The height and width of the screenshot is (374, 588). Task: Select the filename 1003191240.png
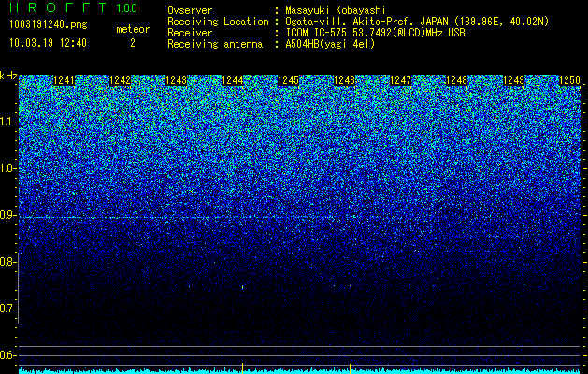click(x=49, y=25)
